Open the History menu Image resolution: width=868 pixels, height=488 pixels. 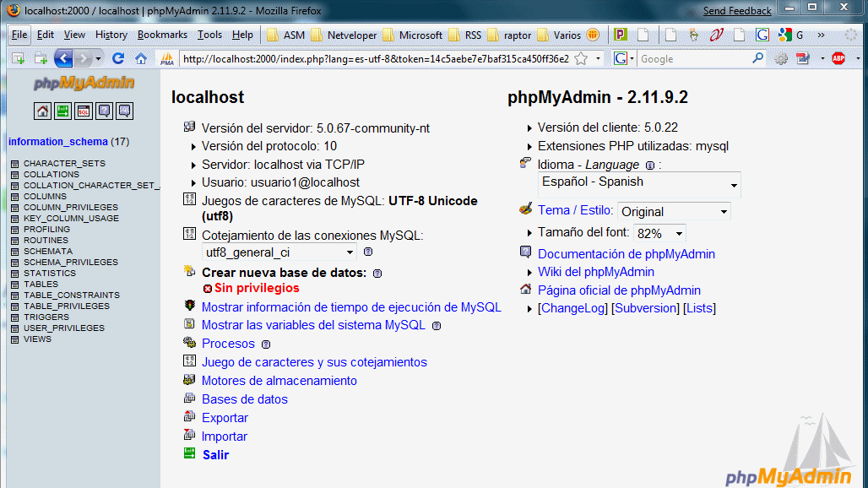click(111, 35)
